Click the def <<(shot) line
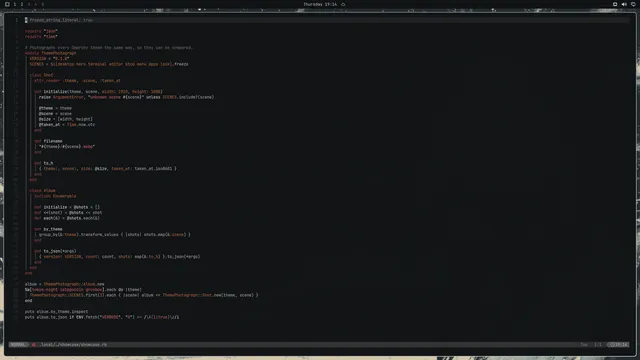The image size is (640, 360). [68, 213]
